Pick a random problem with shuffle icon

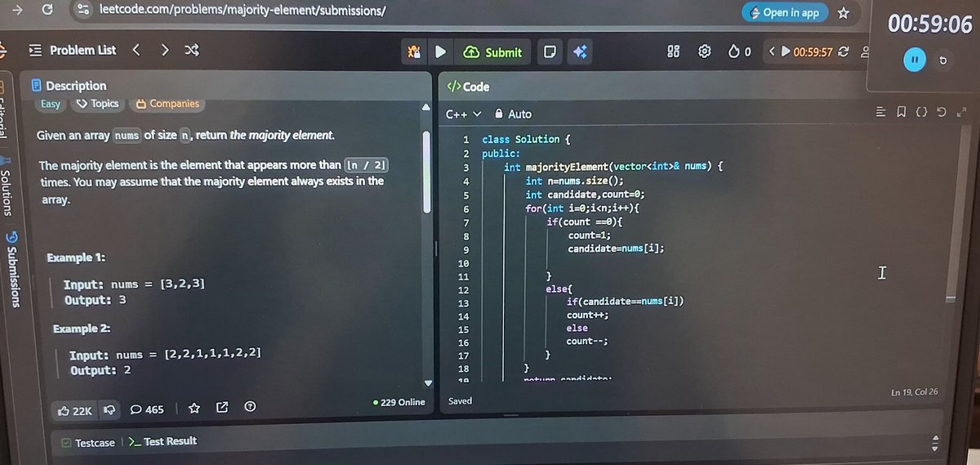point(192,50)
